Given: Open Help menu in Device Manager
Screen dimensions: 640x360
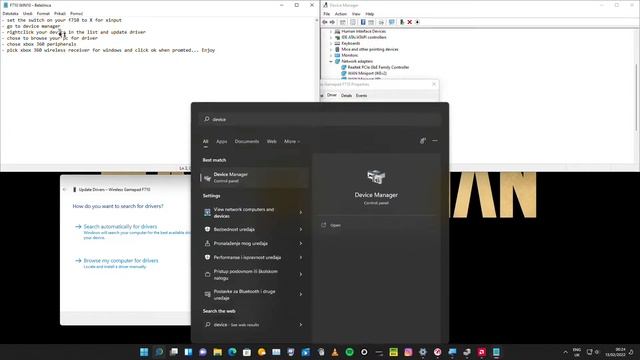Looking at the screenshot, I should pos(370,14).
